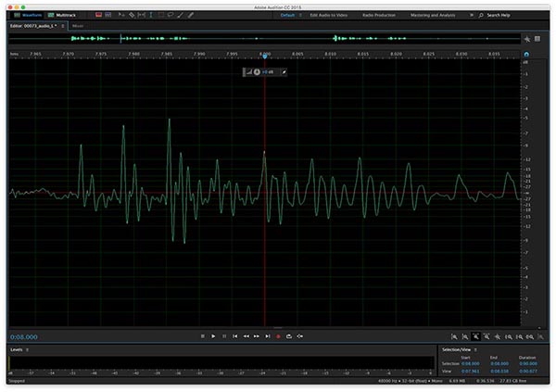Click the Fast Forward transport button
Screen dimensions: 556x392
click(257, 335)
